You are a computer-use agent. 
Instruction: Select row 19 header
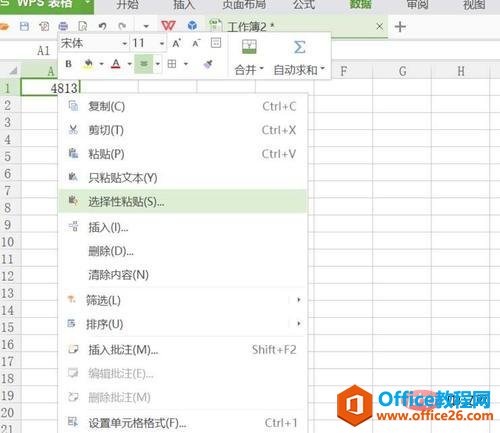[10, 395]
